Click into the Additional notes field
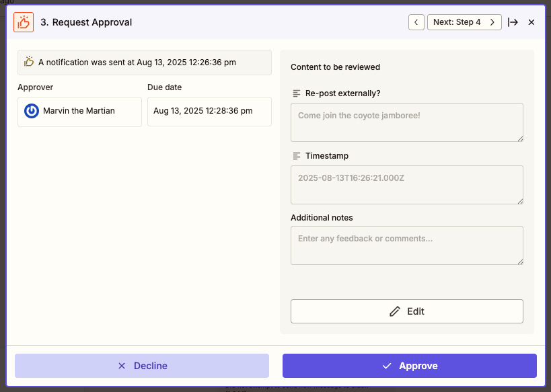Image resolution: width=551 pixels, height=392 pixels. [406, 245]
